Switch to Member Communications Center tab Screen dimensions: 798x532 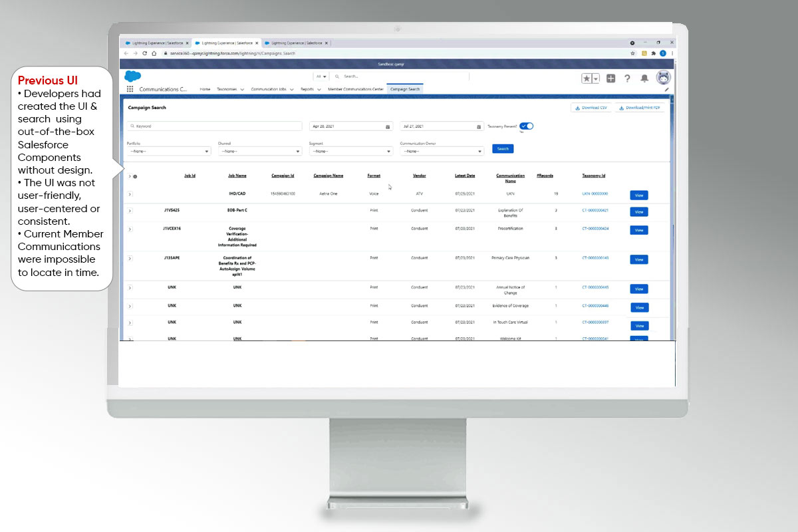(355, 89)
